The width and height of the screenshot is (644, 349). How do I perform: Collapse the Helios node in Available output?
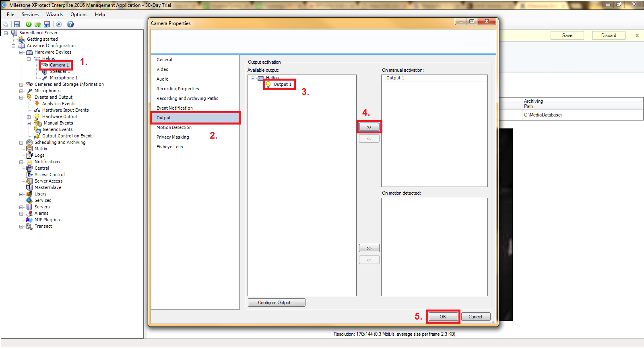pyautogui.click(x=253, y=78)
